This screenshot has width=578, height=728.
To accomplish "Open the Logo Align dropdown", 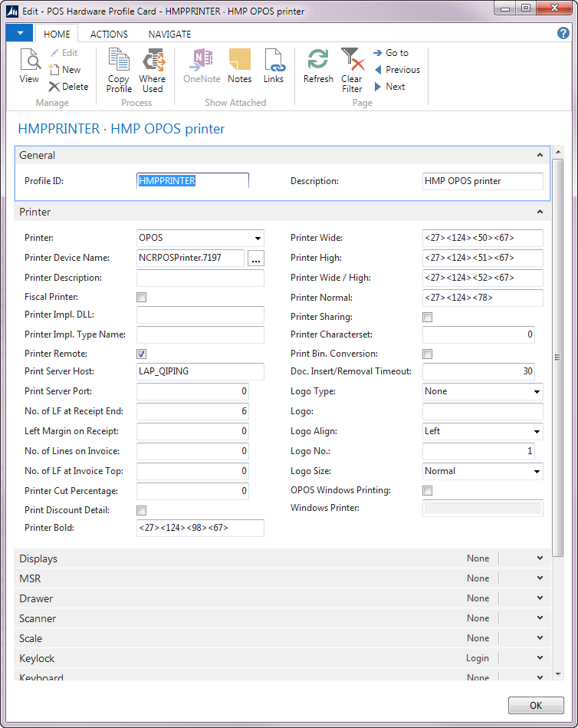I will click(537, 431).
